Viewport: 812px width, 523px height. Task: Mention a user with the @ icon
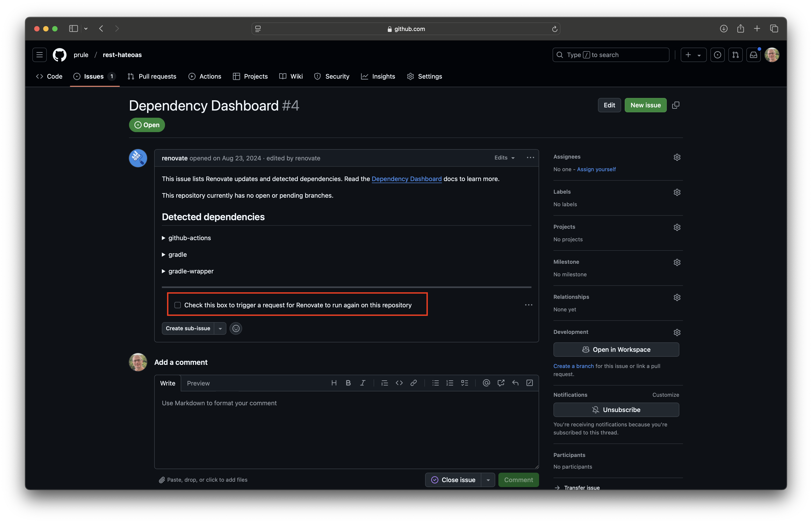coord(486,383)
